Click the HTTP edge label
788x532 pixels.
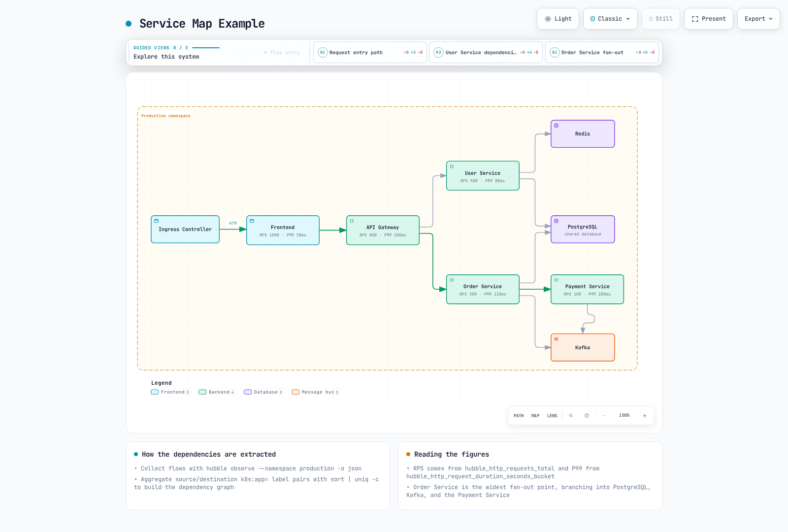tap(233, 223)
